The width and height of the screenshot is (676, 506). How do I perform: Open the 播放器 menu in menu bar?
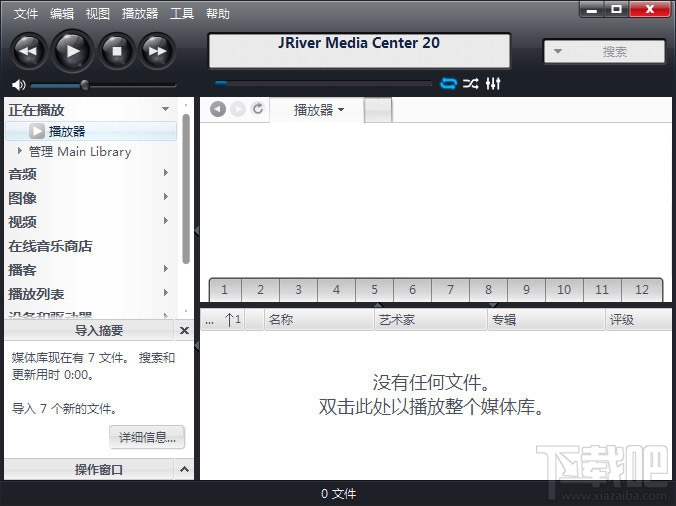[140, 14]
